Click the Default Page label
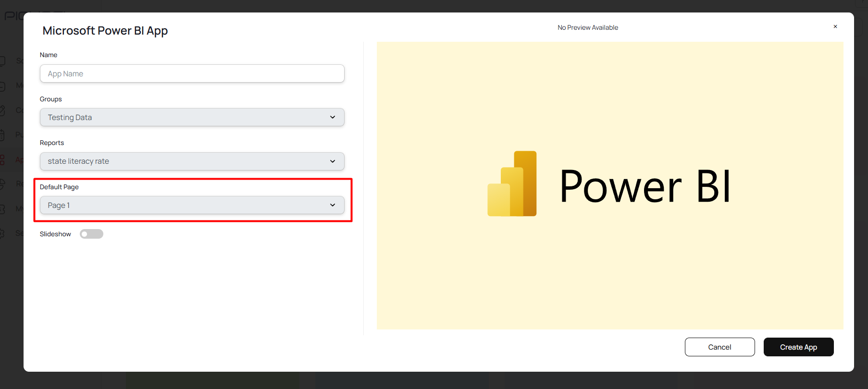 coord(59,187)
